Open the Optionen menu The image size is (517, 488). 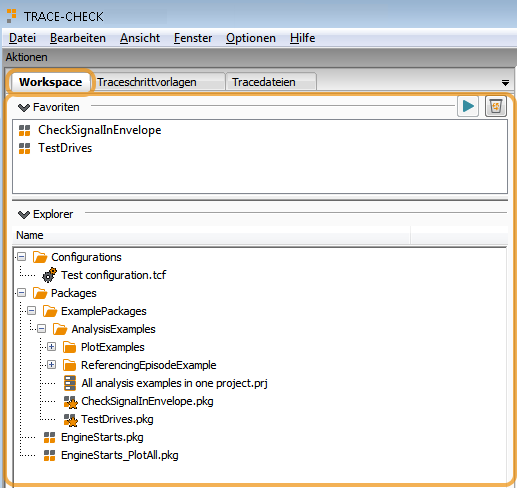(x=251, y=38)
